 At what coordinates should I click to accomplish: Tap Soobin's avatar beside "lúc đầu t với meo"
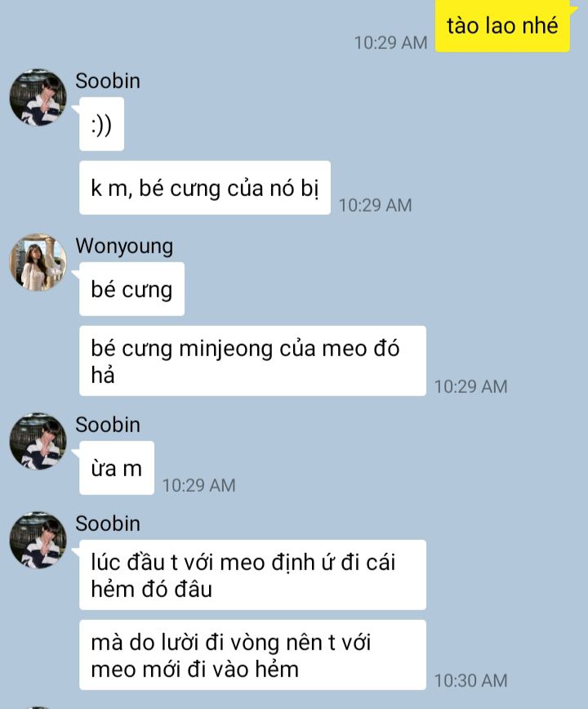pyautogui.click(x=38, y=540)
